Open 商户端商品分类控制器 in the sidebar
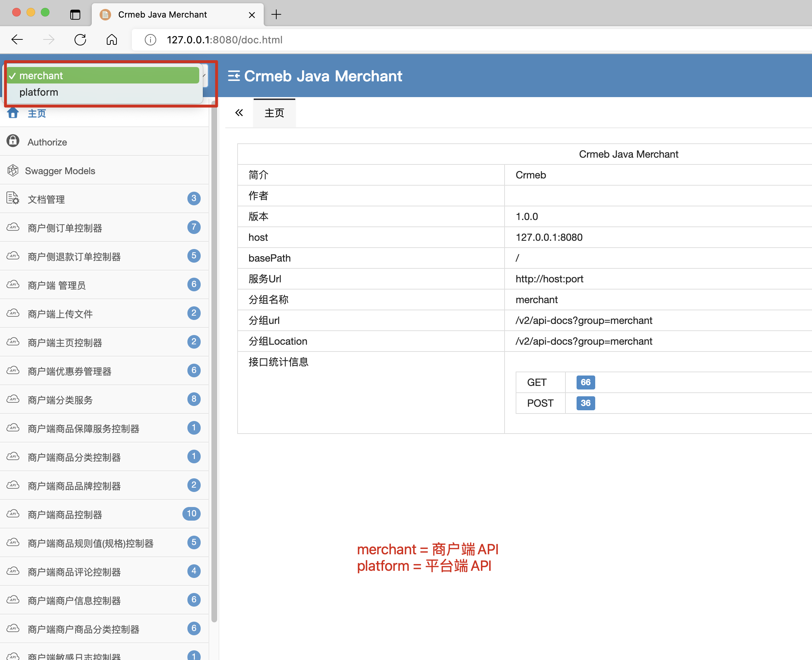This screenshot has height=660, width=812. point(104,456)
